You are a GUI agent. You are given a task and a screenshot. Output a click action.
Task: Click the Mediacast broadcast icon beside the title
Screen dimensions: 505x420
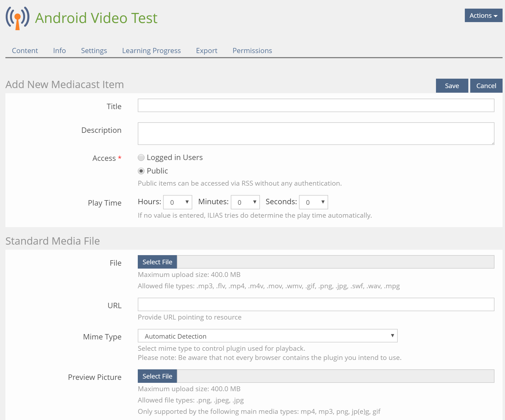[18, 18]
